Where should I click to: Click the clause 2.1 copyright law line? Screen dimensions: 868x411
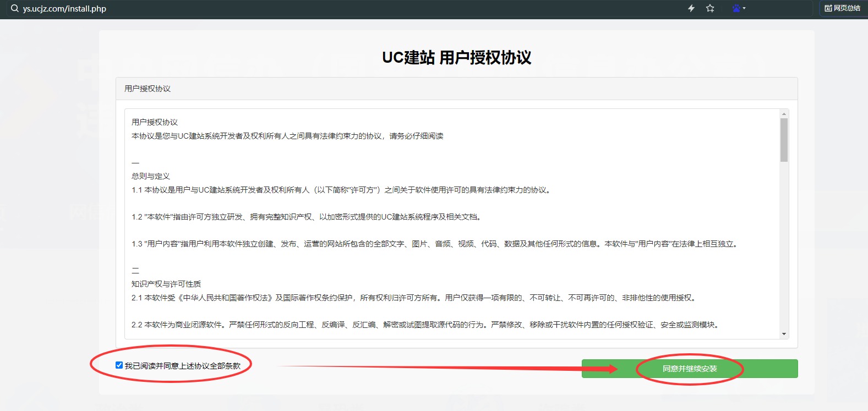point(415,298)
